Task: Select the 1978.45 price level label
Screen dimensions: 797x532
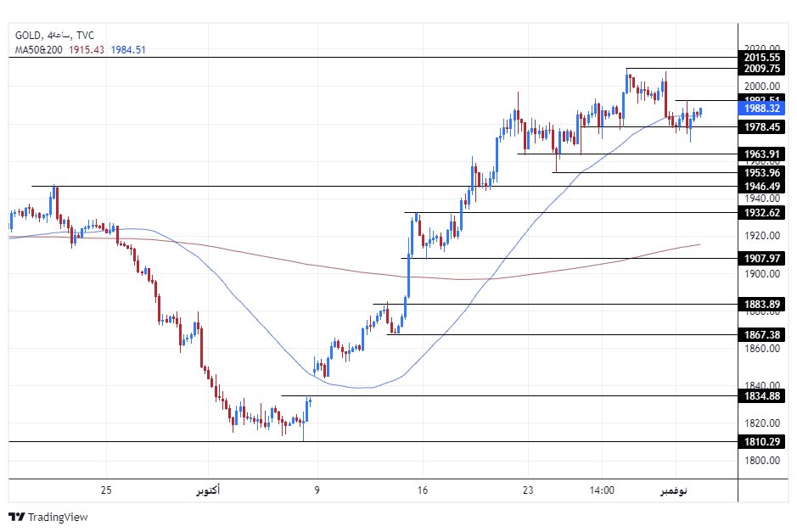Action: click(x=761, y=127)
